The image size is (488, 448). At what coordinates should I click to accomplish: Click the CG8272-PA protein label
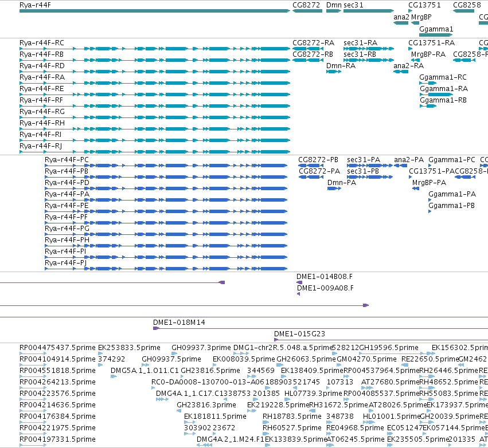pos(319,171)
